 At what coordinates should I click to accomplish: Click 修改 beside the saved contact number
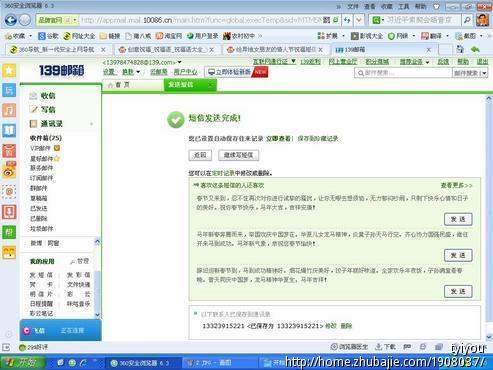(x=331, y=326)
